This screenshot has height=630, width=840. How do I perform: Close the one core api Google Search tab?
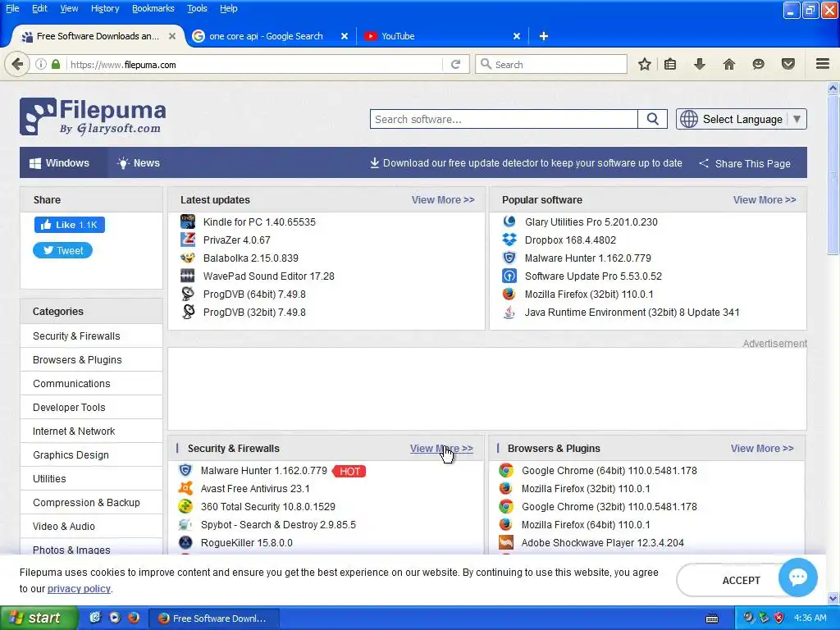click(345, 36)
